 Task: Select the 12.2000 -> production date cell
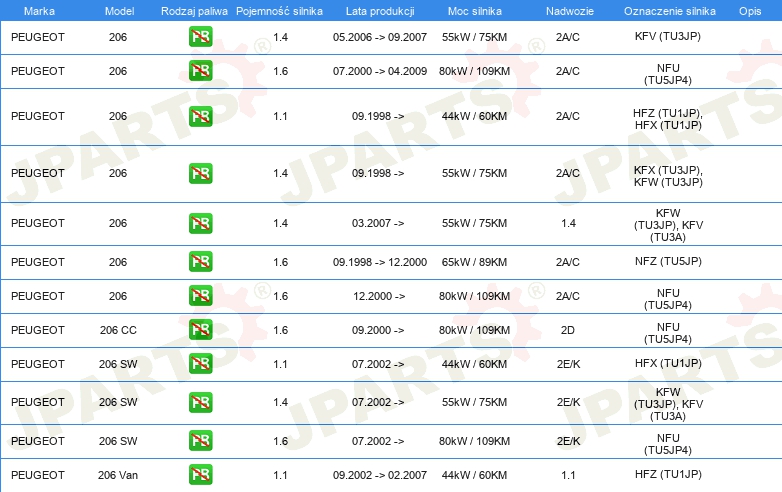coord(379,296)
